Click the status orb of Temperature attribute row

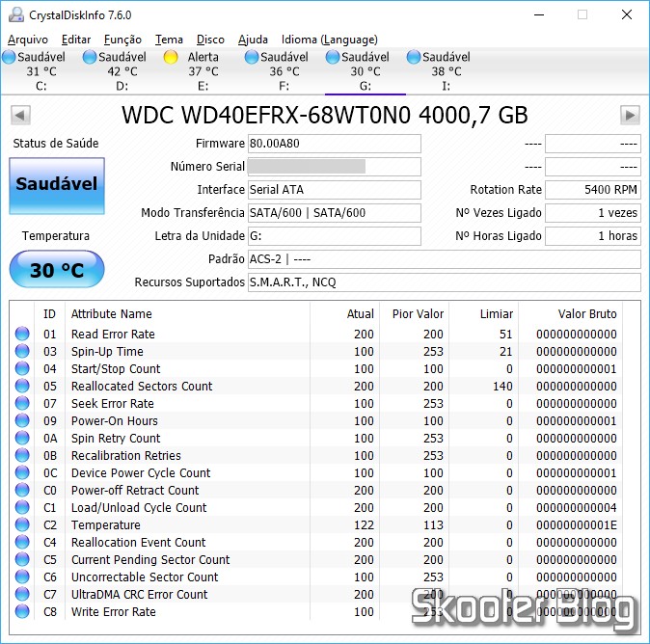22,525
